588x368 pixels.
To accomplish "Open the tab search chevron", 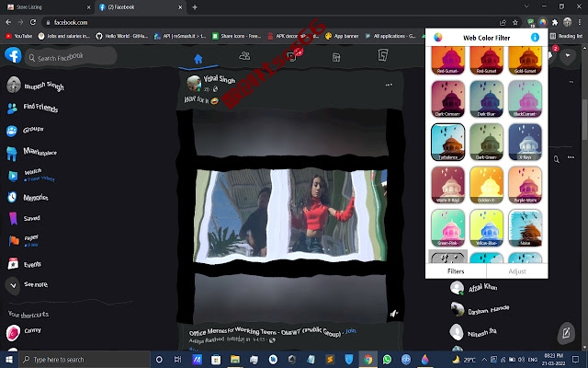I will tap(526, 6).
